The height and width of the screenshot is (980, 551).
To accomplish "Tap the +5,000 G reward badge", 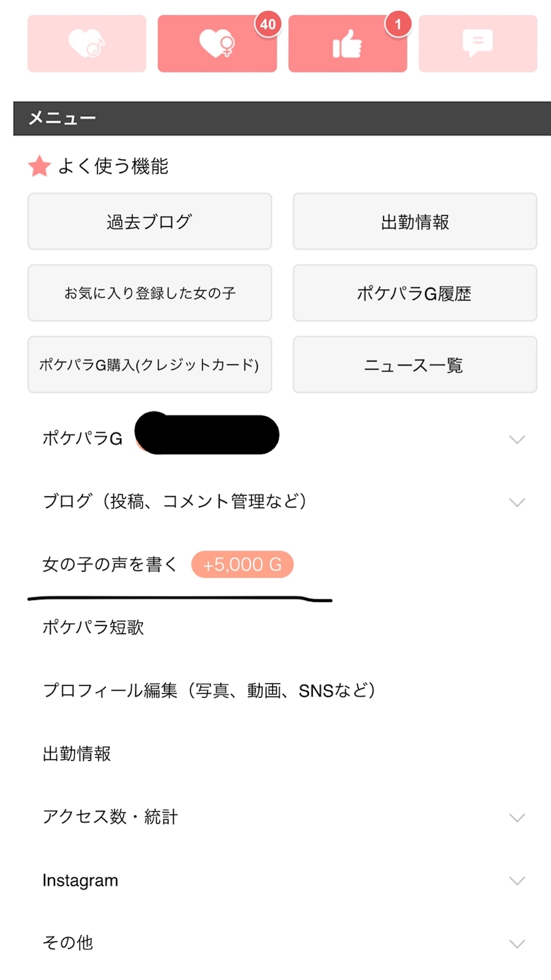I will (242, 565).
